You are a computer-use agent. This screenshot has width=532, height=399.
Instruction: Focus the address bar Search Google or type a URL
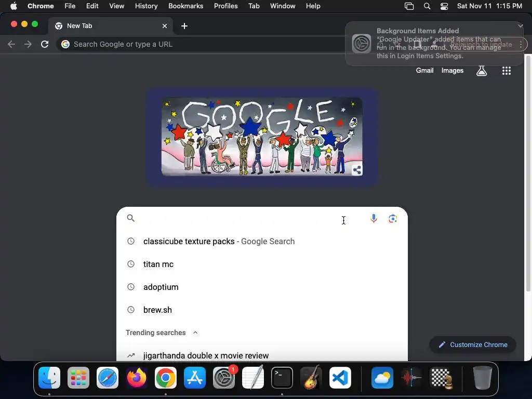204,44
